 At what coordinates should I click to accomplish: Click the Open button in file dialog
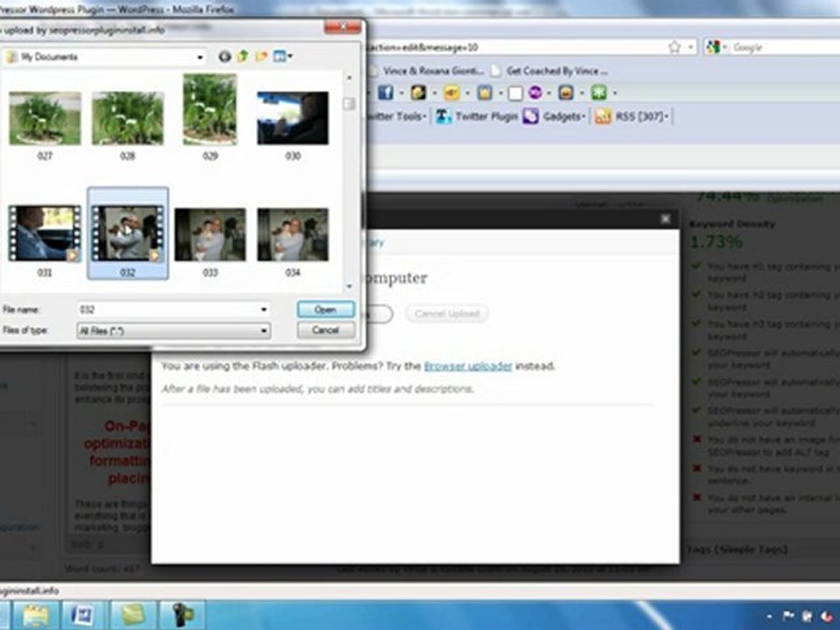click(x=325, y=310)
